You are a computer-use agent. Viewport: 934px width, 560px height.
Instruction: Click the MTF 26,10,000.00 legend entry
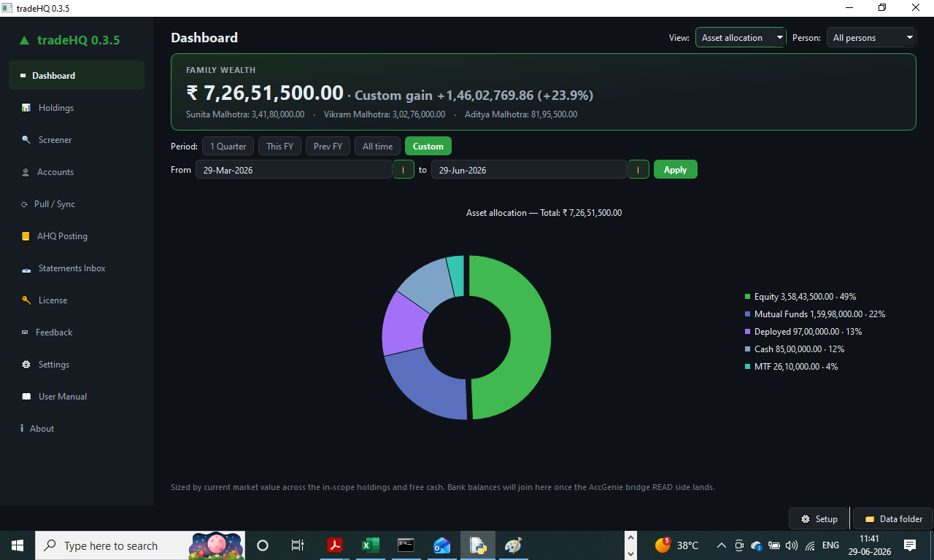[796, 367]
